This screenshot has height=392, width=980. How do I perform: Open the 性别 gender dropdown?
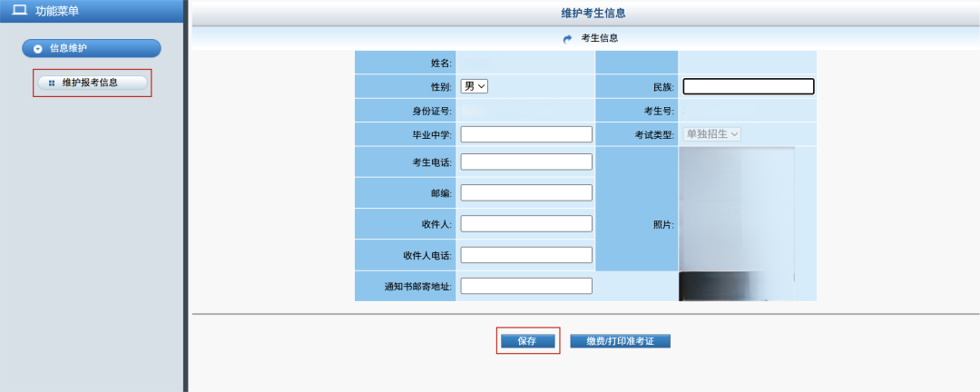(x=474, y=86)
